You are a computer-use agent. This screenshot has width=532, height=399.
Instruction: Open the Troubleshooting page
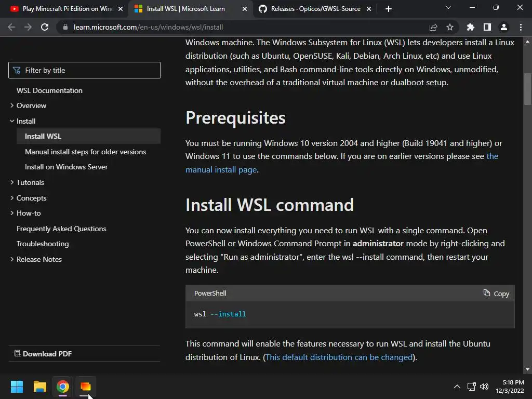coord(43,244)
